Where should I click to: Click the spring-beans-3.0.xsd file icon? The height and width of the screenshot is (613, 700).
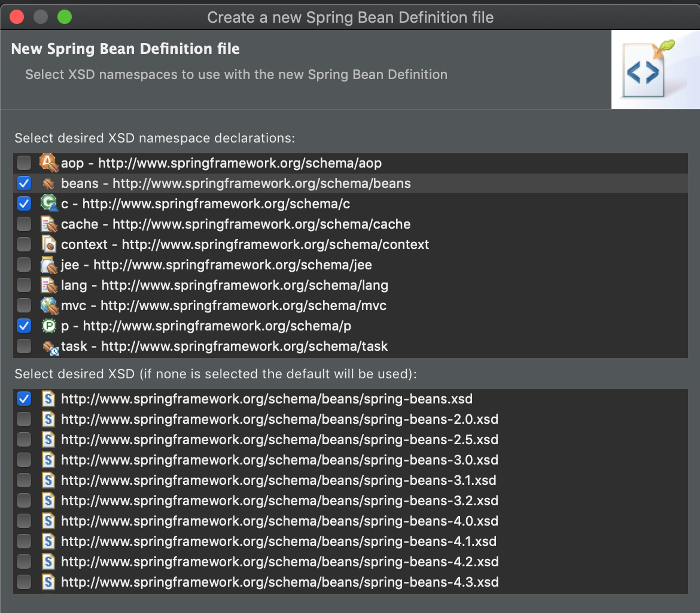(x=48, y=460)
